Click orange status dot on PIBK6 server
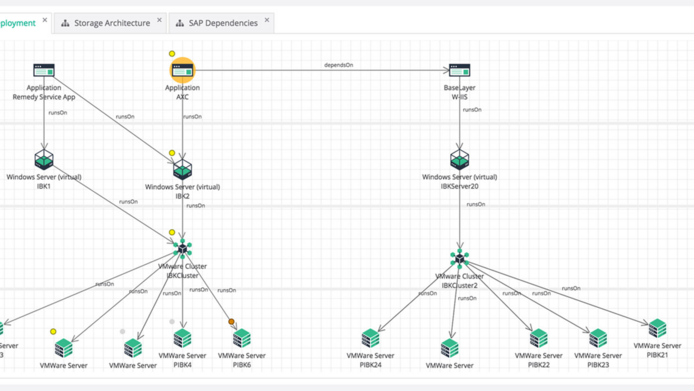This screenshot has height=391, width=694. coord(231,321)
